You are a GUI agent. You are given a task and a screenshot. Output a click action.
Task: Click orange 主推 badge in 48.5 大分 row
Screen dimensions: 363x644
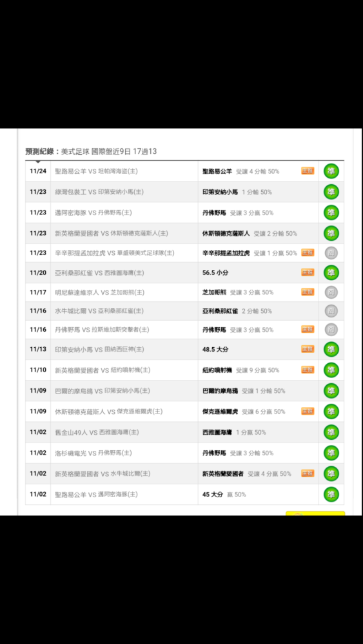tap(308, 349)
